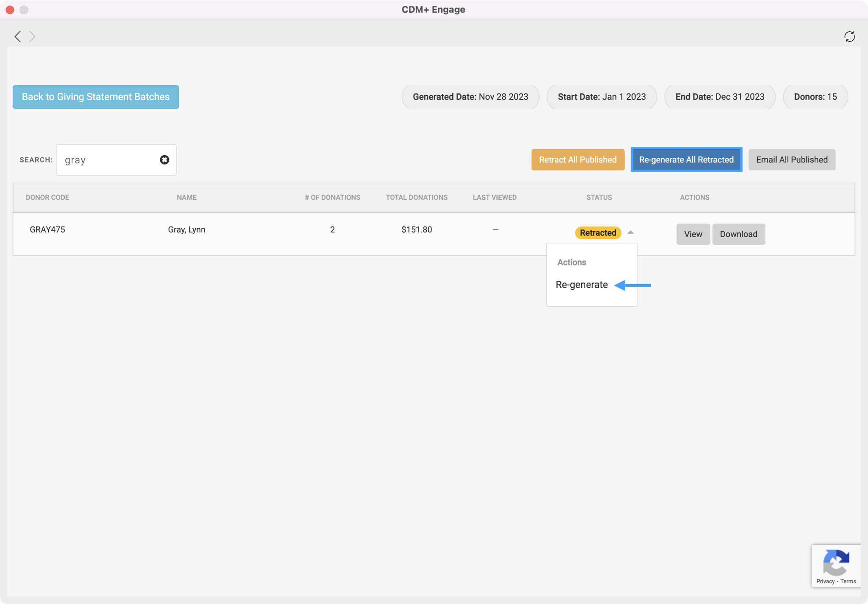The width and height of the screenshot is (868, 604).
Task: Sort by Last Viewed column header
Action: (494, 197)
